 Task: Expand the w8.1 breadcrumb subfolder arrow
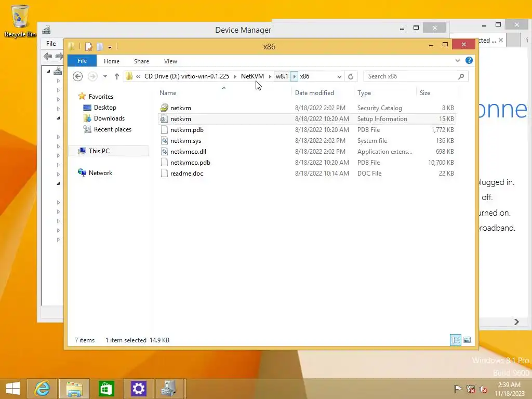[294, 76]
